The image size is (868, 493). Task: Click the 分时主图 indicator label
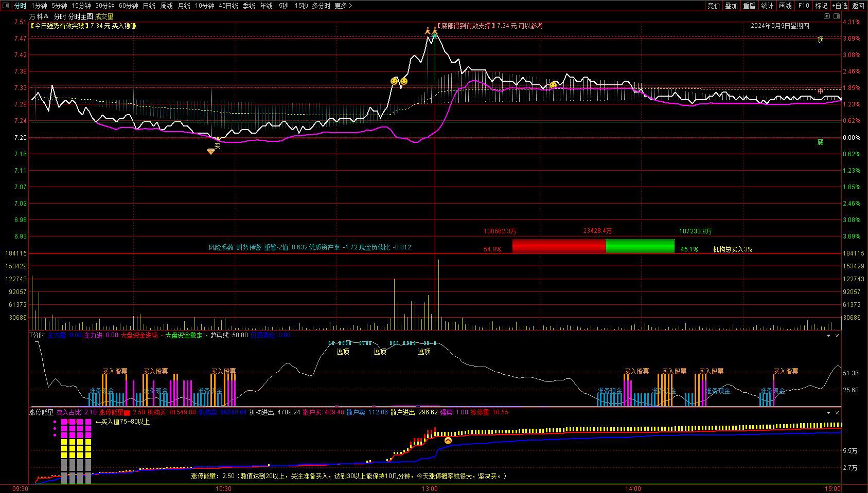coord(81,16)
